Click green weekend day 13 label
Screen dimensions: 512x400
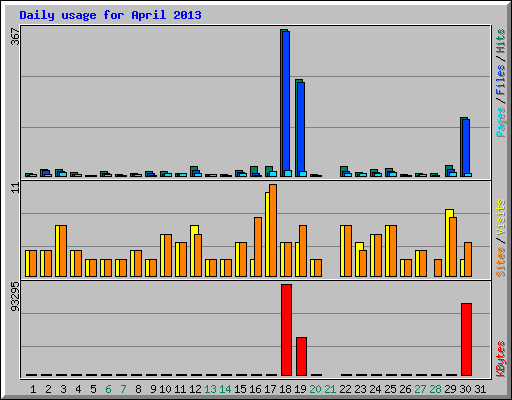point(210,389)
